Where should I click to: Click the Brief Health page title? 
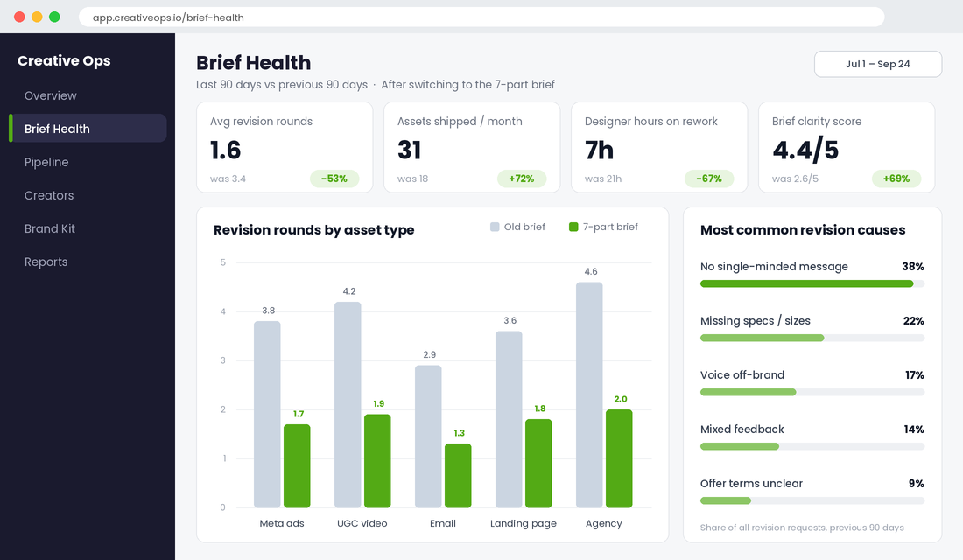(254, 63)
